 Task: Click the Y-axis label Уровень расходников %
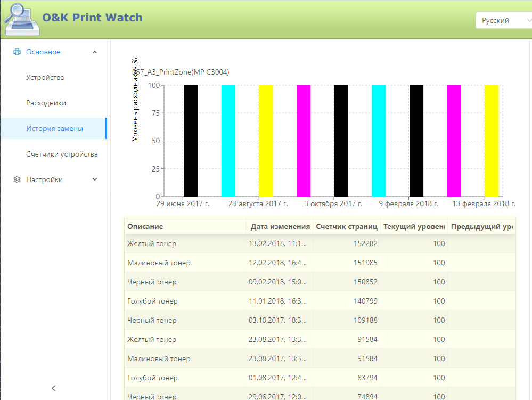pos(135,100)
